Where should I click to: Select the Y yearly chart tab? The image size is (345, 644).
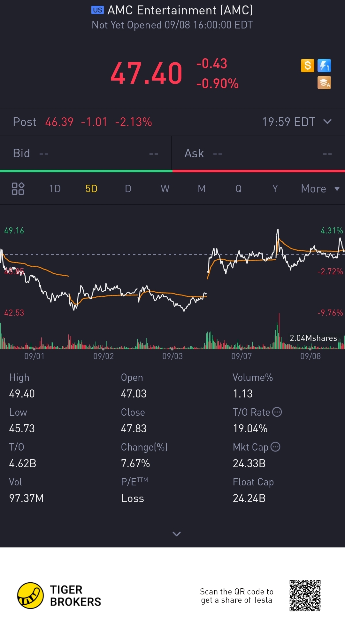(275, 189)
